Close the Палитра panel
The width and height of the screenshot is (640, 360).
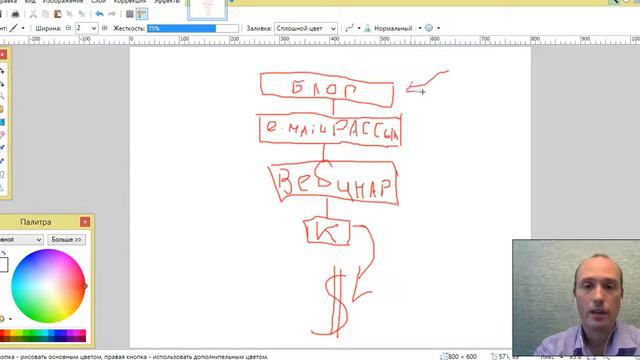point(85,222)
